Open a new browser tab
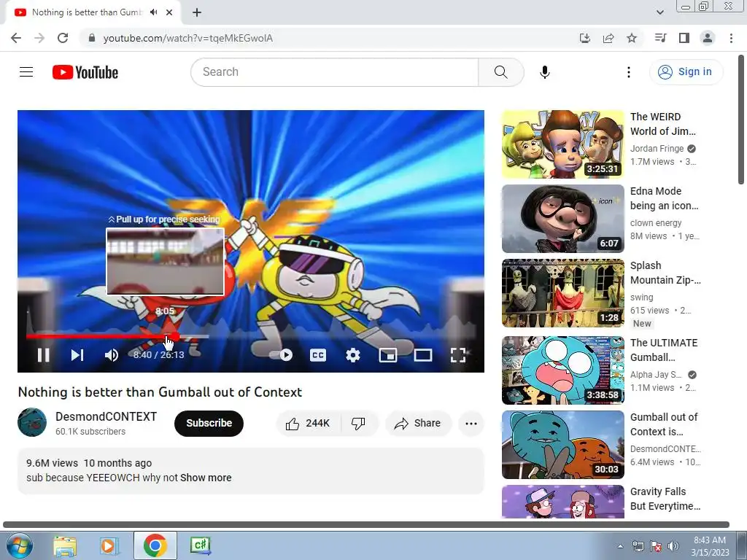747x560 pixels. pyautogui.click(x=197, y=12)
